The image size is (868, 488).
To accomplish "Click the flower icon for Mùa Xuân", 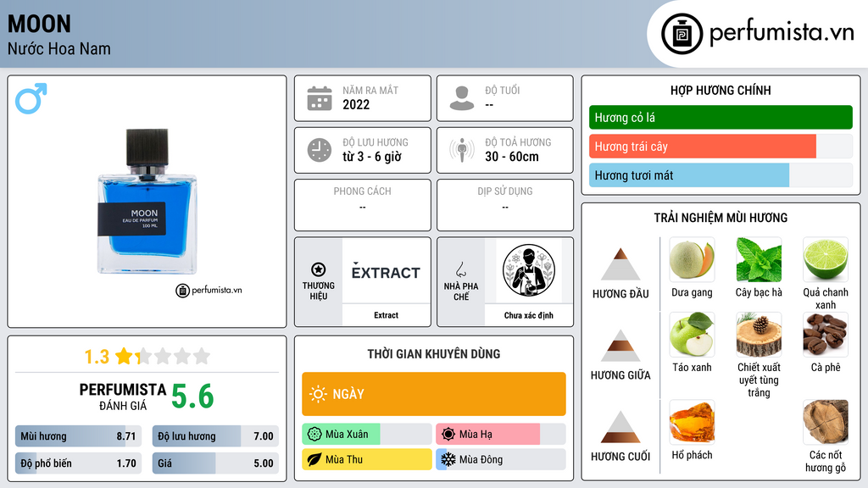I will pos(314,435).
